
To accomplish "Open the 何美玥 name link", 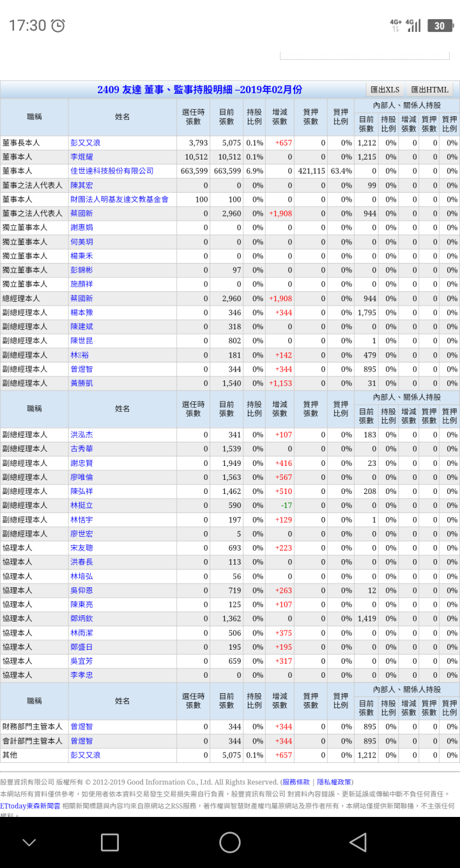I will coord(81,242).
